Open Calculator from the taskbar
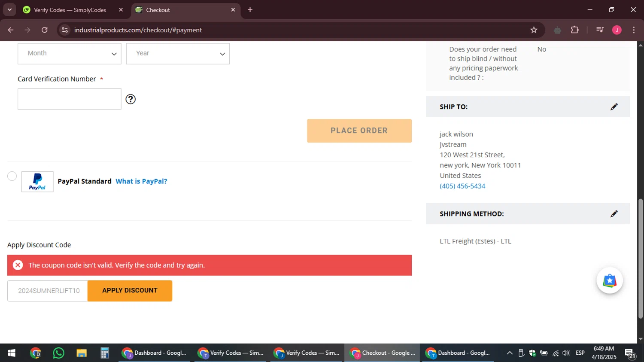 pyautogui.click(x=105, y=353)
